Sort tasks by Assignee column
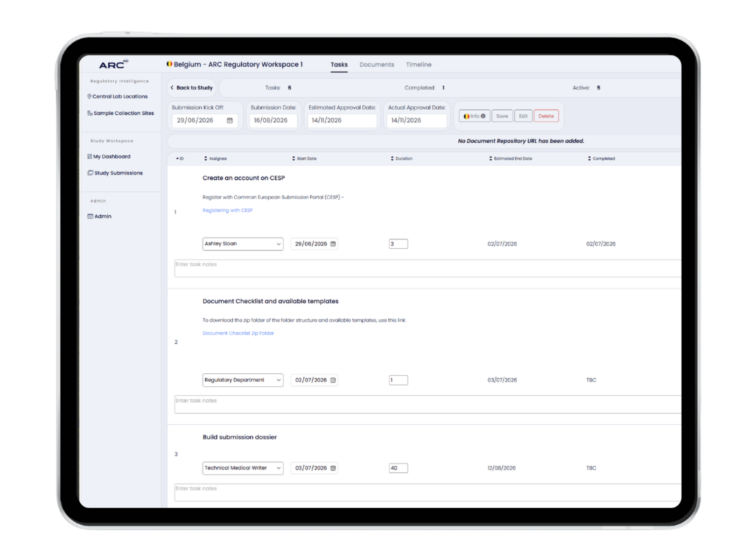Screen dimensions: 756x560 215,159
